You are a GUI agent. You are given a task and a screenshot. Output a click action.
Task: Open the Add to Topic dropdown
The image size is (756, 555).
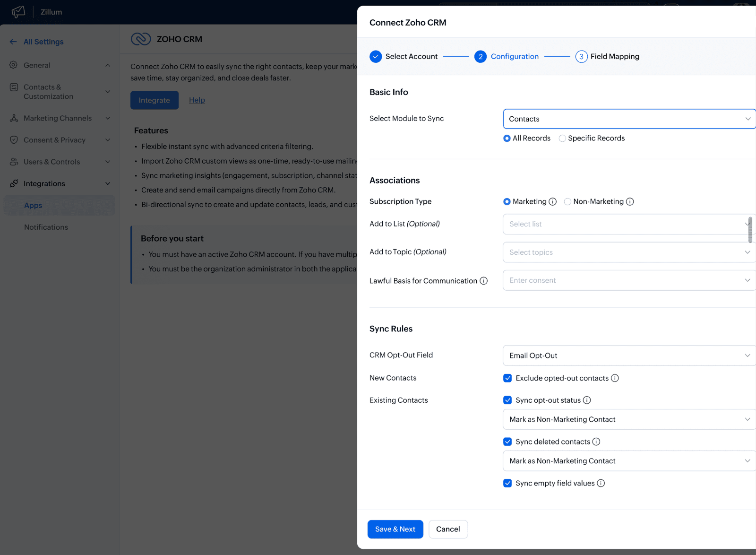pos(629,252)
